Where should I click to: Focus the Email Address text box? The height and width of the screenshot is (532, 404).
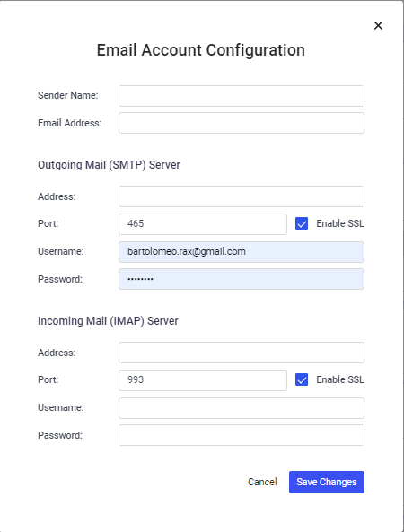pos(242,123)
